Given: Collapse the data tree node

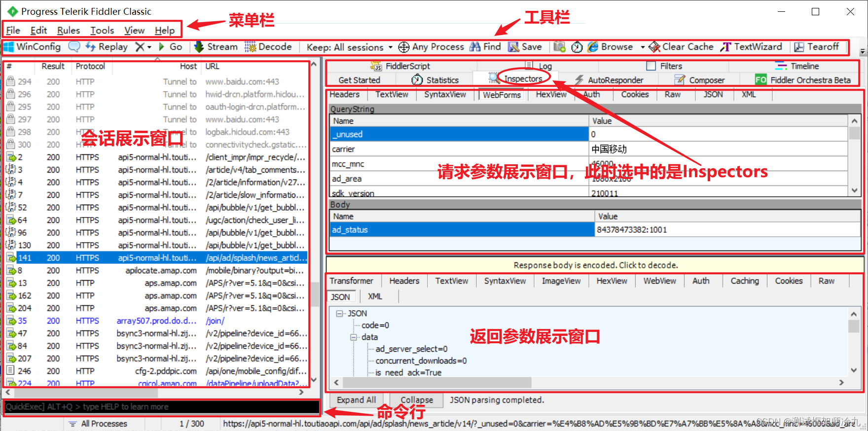Looking at the screenshot, I should (x=354, y=337).
